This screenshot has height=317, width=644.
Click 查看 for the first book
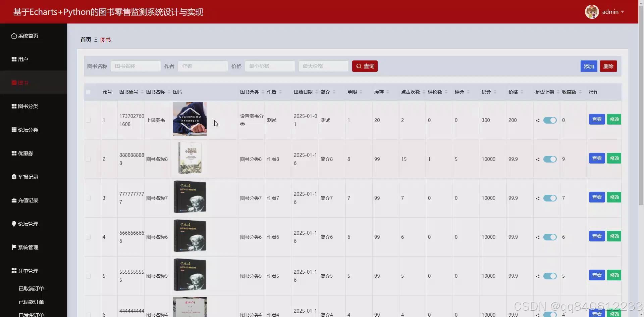597,119
